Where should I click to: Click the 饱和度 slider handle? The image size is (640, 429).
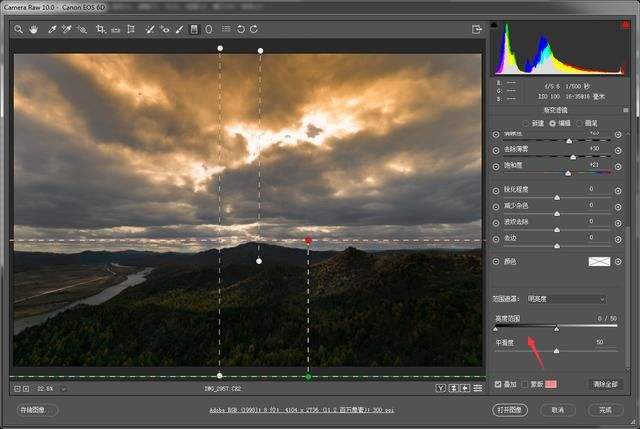pos(568,173)
